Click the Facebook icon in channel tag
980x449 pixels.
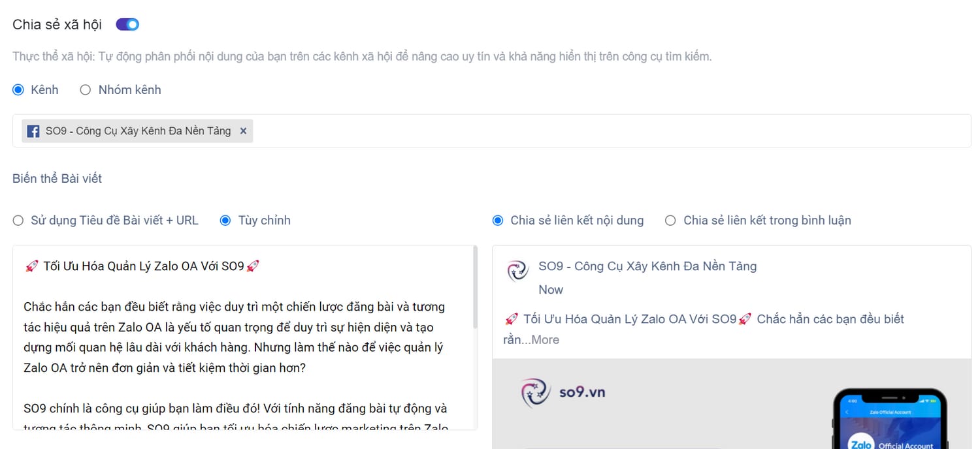33,131
